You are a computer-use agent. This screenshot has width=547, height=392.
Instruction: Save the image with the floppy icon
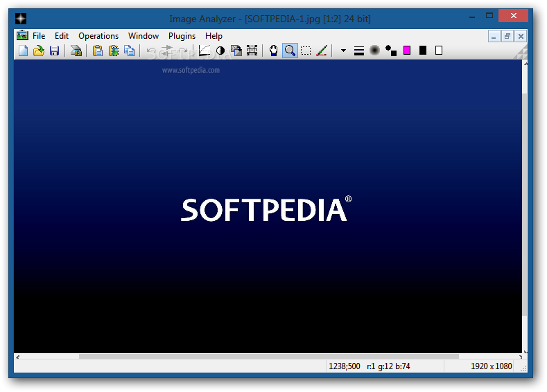pos(54,51)
